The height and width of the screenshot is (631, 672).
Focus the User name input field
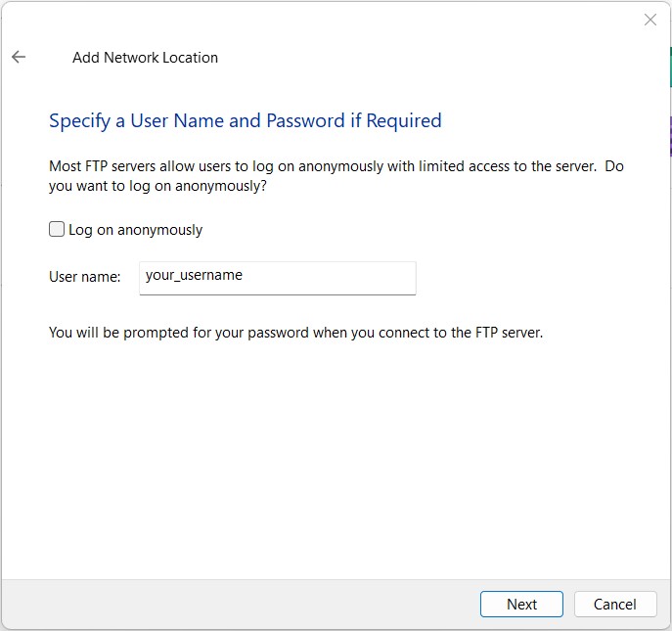tap(277, 278)
